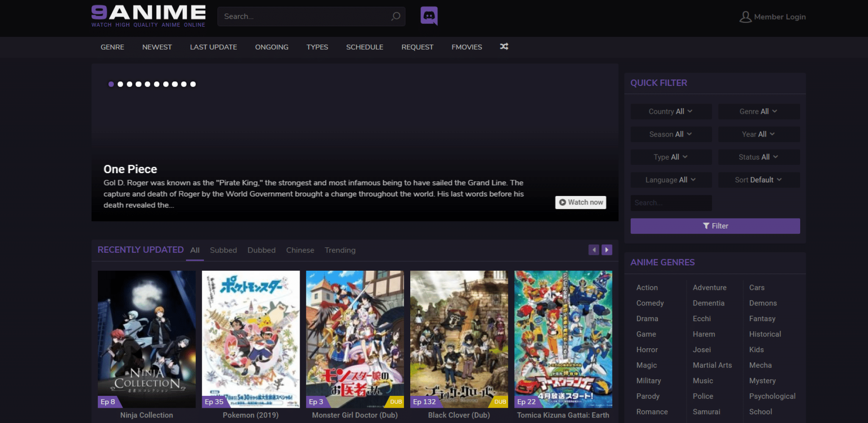Open the Genre All dropdown
This screenshot has width=868, height=423.
(x=759, y=111)
